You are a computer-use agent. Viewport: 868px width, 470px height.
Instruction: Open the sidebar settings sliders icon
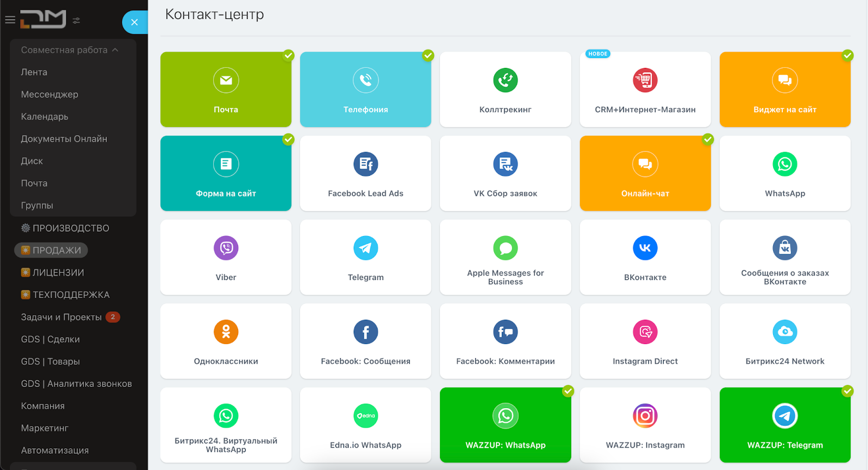coord(76,21)
